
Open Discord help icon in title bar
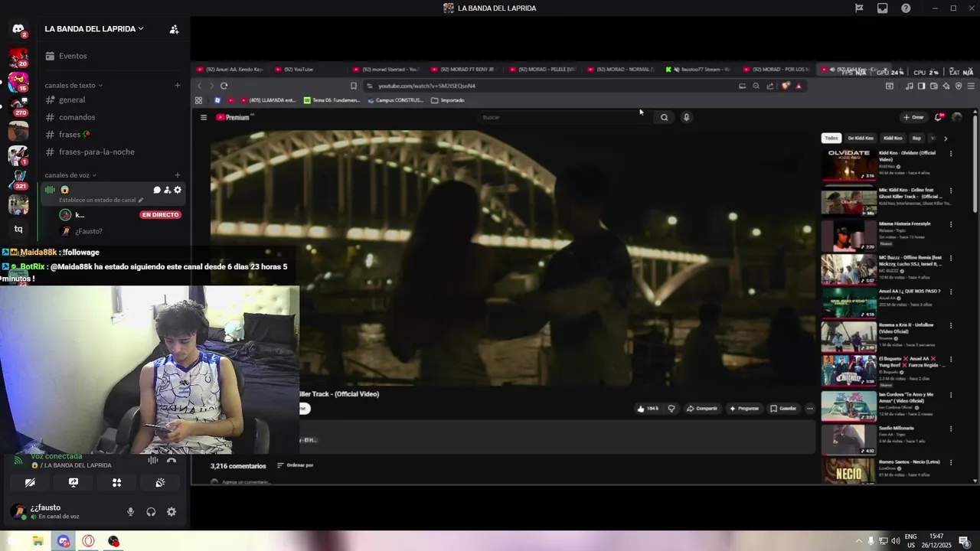pyautogui.click(x=906, y=8)
